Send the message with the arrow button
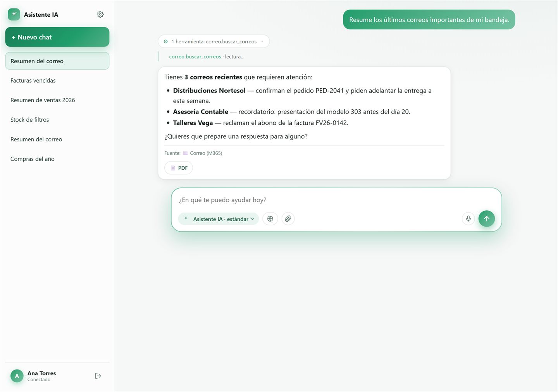 click(487, 219)
